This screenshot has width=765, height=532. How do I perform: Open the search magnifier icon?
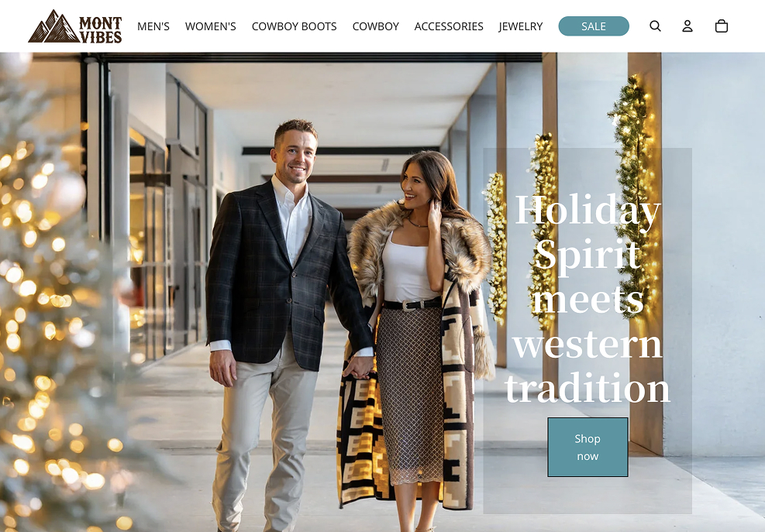[655, 26]
